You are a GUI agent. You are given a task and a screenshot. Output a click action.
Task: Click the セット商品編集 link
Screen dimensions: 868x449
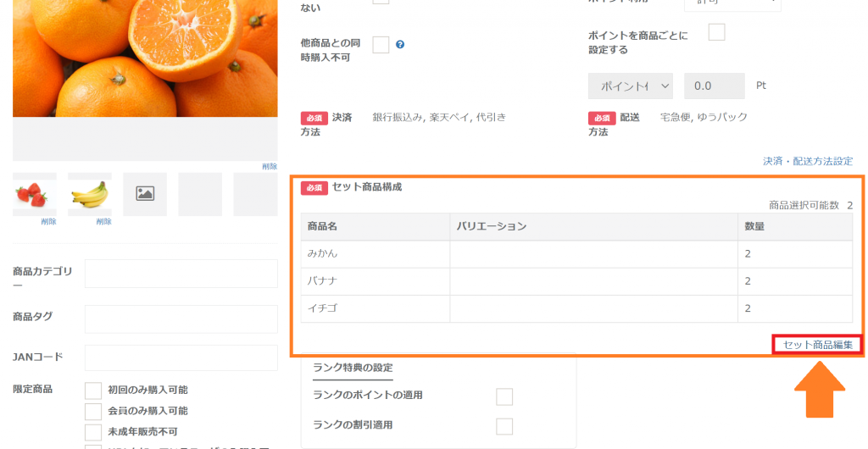pyautogui.click(x=817, y=345)
